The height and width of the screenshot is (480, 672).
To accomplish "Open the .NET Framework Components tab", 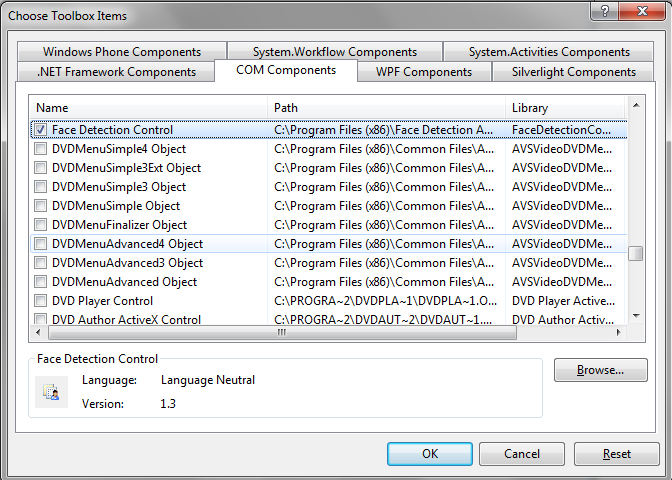I will tap(116, 72).
